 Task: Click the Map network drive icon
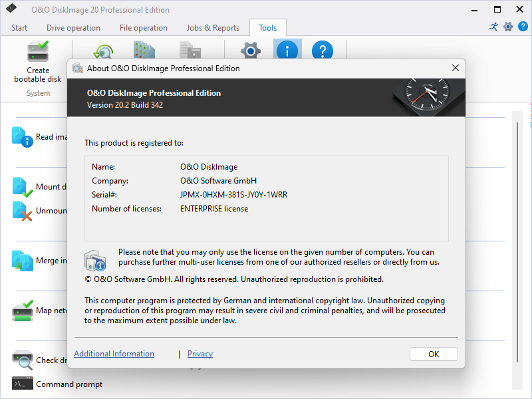23,311
